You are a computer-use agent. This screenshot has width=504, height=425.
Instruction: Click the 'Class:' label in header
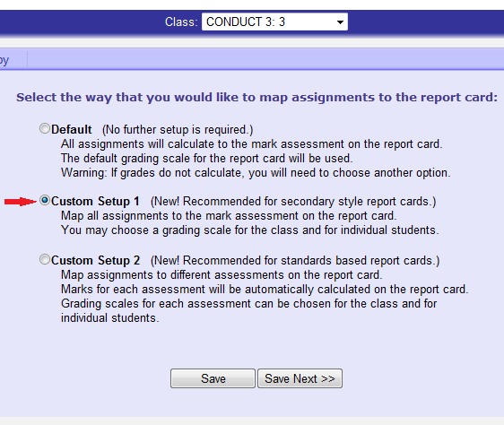[x=181, y=22]
